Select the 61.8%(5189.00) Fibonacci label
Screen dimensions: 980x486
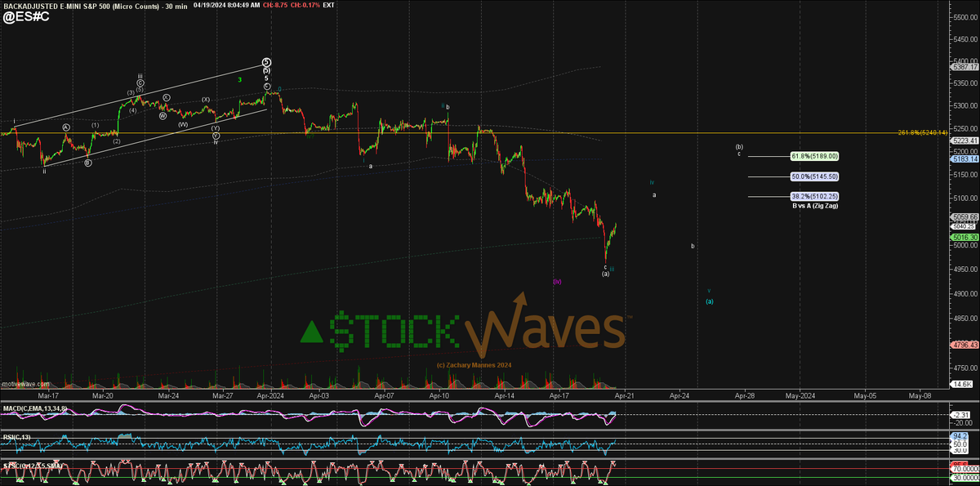click(x=815, y=156)
